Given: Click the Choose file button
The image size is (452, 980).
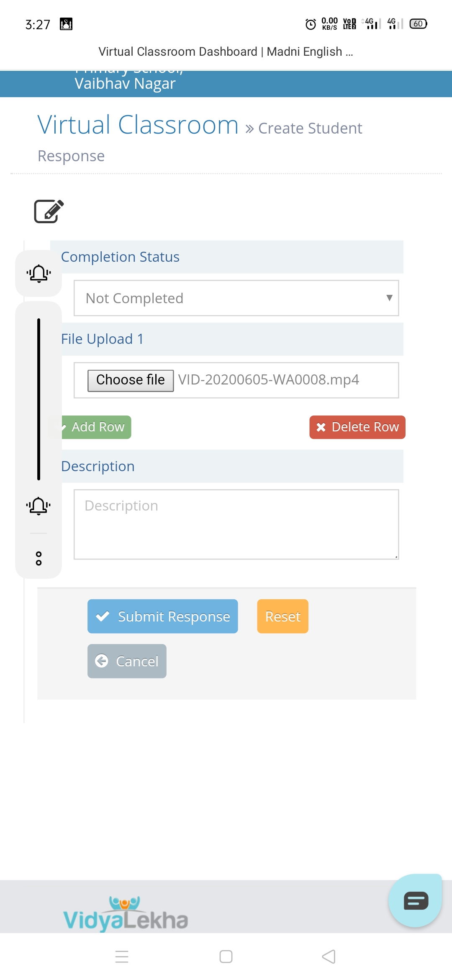Looking at the screenshot, I should point(131,380).
